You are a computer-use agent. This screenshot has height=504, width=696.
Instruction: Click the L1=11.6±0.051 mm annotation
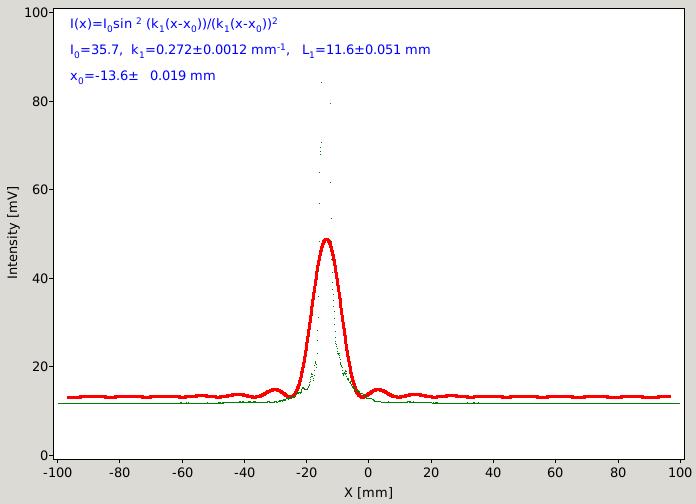[x=366, y=50]
